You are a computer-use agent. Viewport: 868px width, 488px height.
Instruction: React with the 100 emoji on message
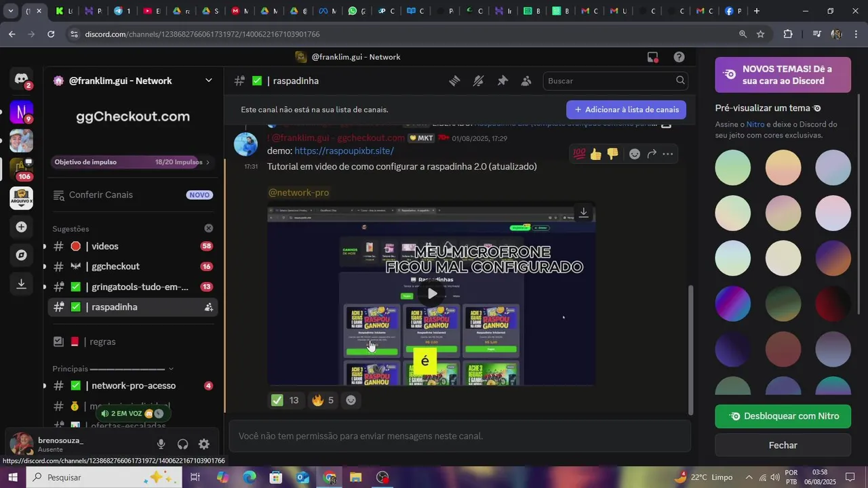pos(579,154)
